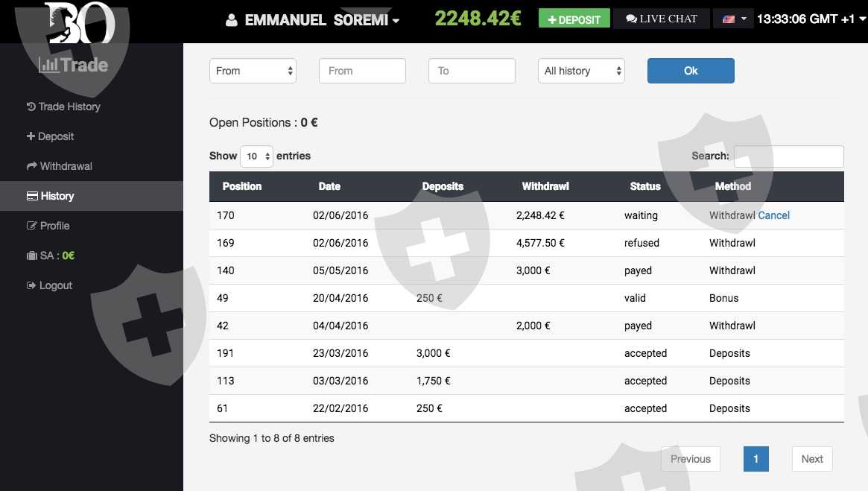Click the 2248.42€ account balance
The width and height of the screenshot is (868, 491).
[x=478, y=19]
